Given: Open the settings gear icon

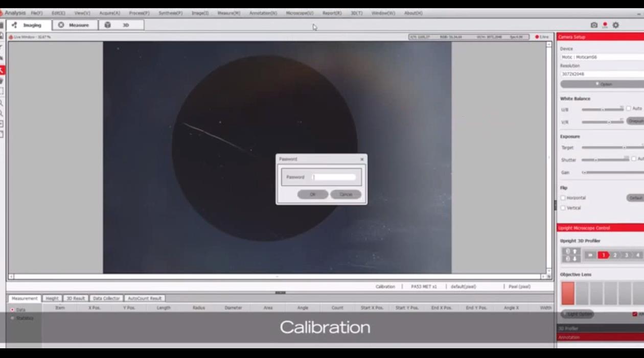Looking at the screenshot, I should click(x=616, y=25).
